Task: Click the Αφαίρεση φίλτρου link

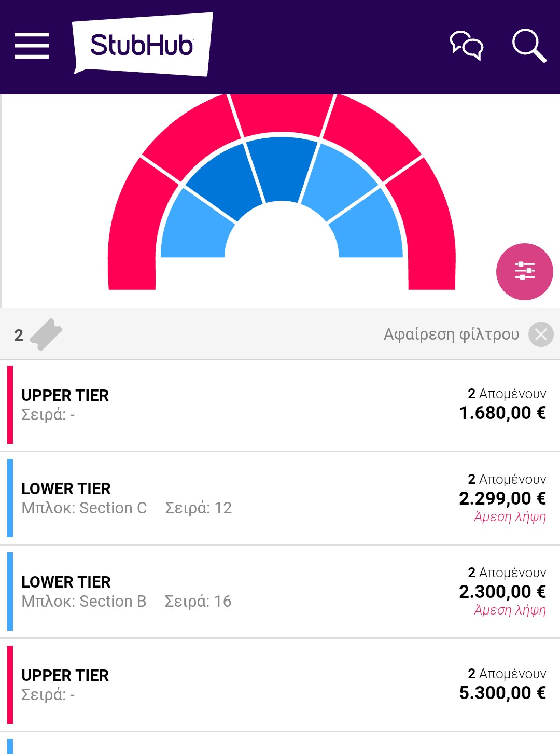Action: [451, 334]
